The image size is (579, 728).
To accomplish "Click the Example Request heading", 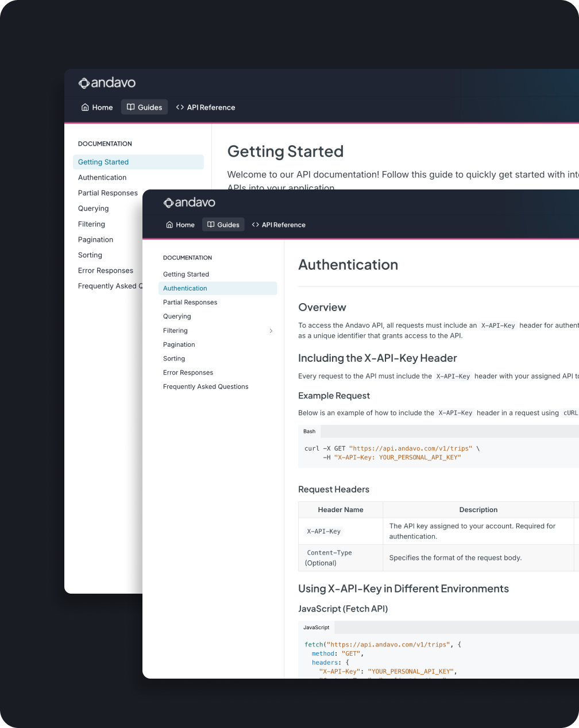I will coord(334,396).
